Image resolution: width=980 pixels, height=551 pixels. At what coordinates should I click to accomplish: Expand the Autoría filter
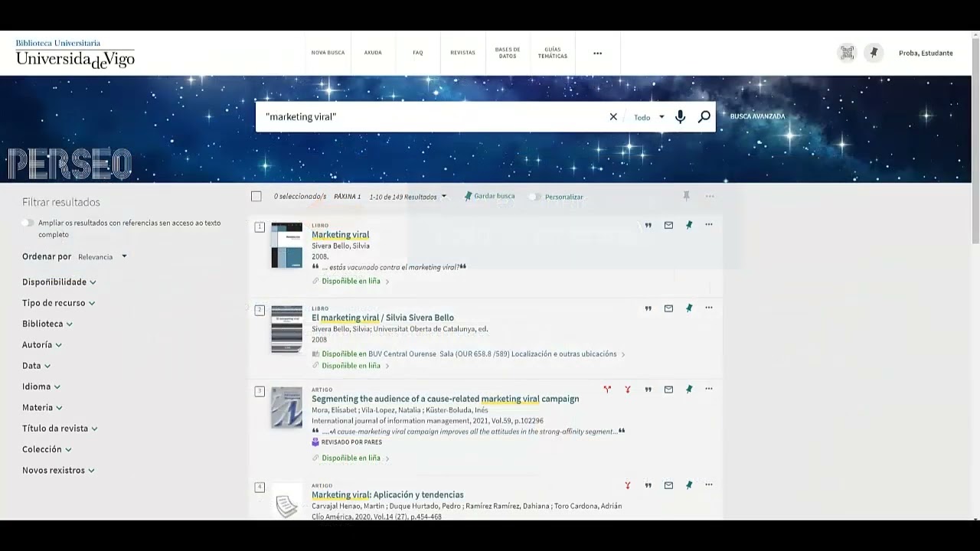[42, 345]
